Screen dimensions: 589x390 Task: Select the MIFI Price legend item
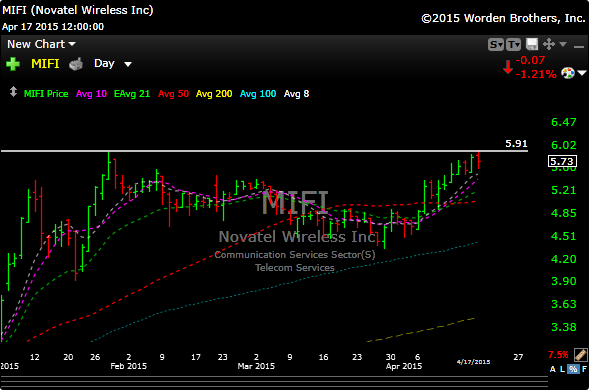[46, 94]
